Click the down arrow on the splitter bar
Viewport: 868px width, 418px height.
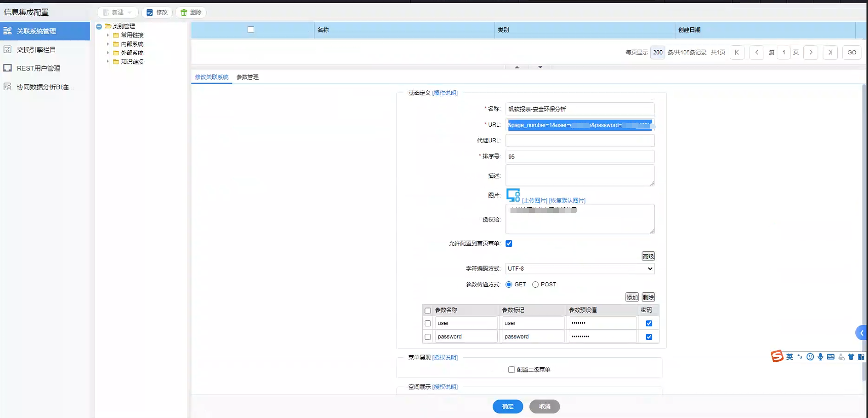click(x=540, y=67)
